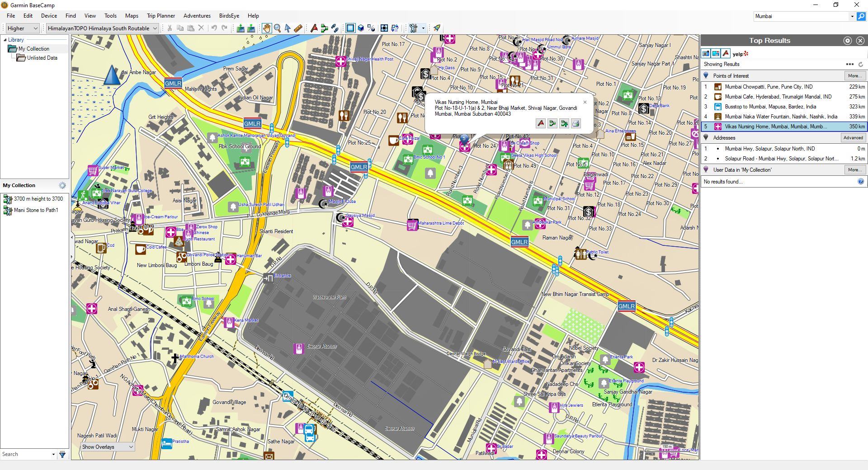This screenshot has width=868, height=470.
Task: Select the New Track footprints tool
Action: tap(335, 28)
